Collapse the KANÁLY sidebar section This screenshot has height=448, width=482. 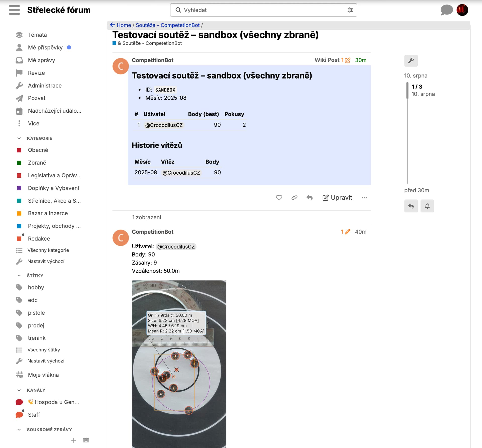[x=19, y=390]
